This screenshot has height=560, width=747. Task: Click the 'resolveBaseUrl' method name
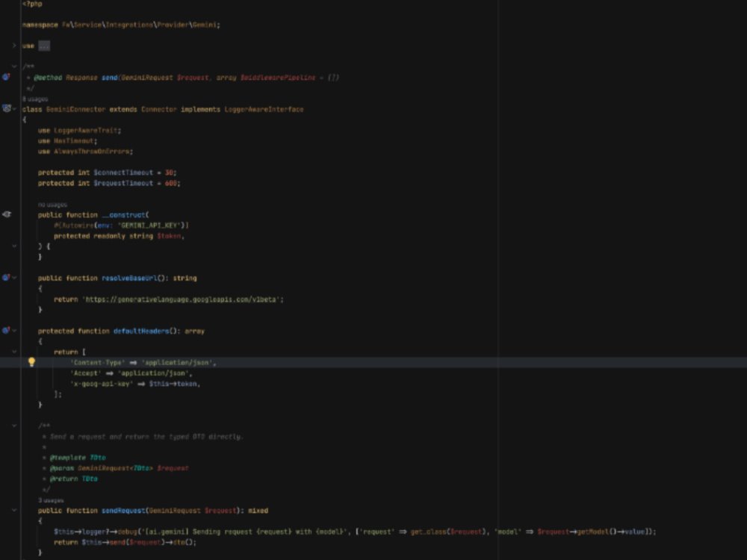pos(129,278)
